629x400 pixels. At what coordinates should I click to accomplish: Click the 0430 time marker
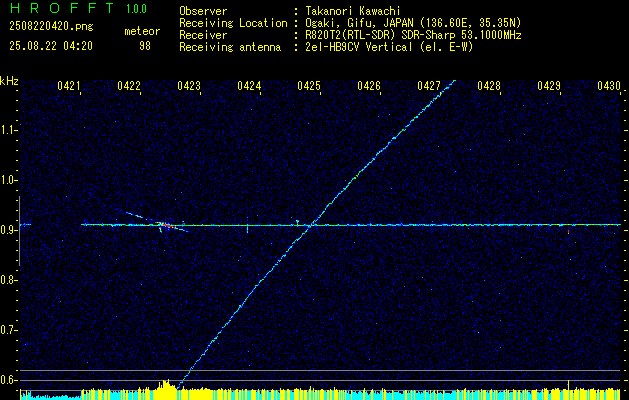[x=609, y=85]
